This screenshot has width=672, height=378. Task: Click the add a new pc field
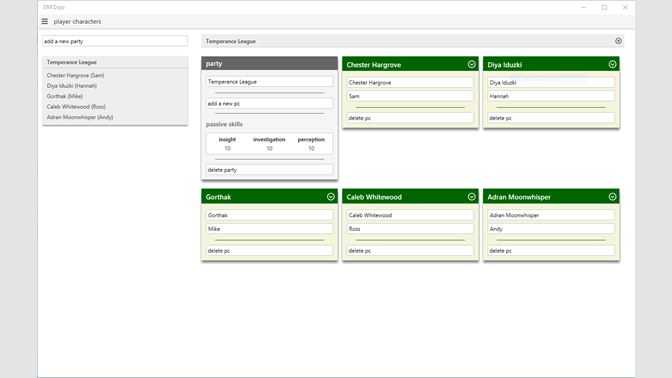click(269, 104)
